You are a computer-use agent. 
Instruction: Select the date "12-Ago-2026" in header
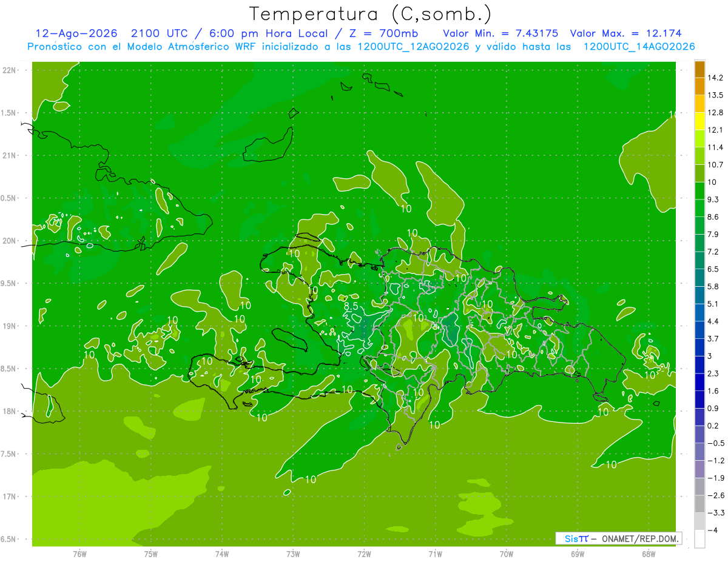(x=76, y=33)
